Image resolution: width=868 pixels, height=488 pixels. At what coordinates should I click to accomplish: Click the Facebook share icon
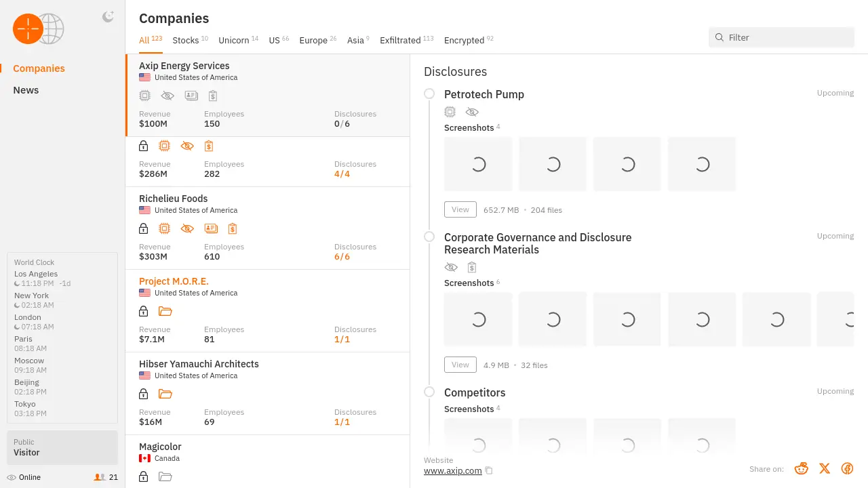[x=847, y=468]
